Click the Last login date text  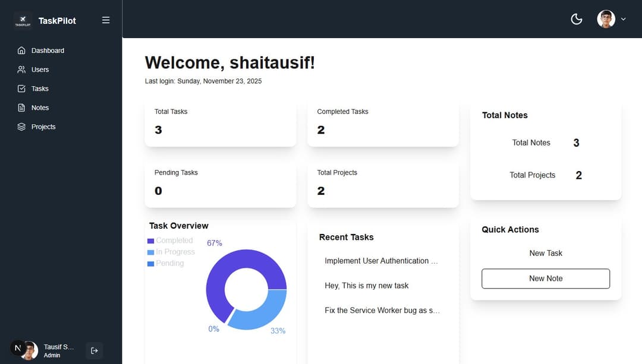203,81
